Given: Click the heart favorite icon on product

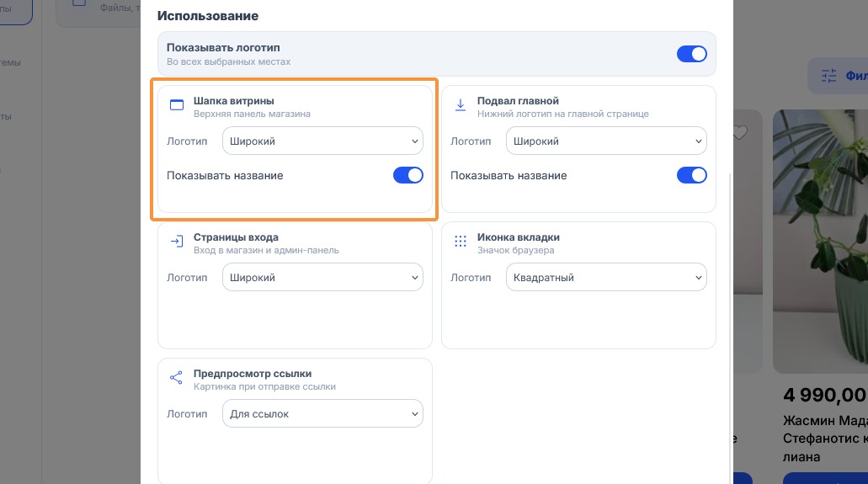Looking at the screenshot, I should click(x=740, y=132).
